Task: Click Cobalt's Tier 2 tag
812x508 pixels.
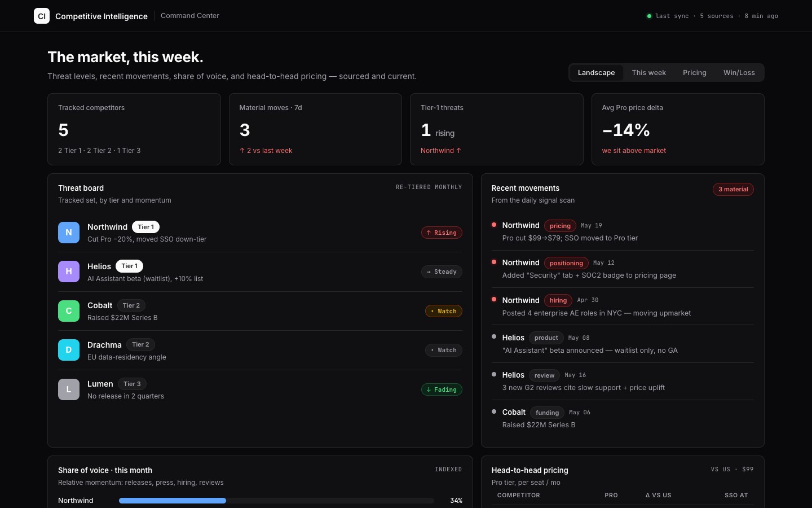Action: pos(131,305)
